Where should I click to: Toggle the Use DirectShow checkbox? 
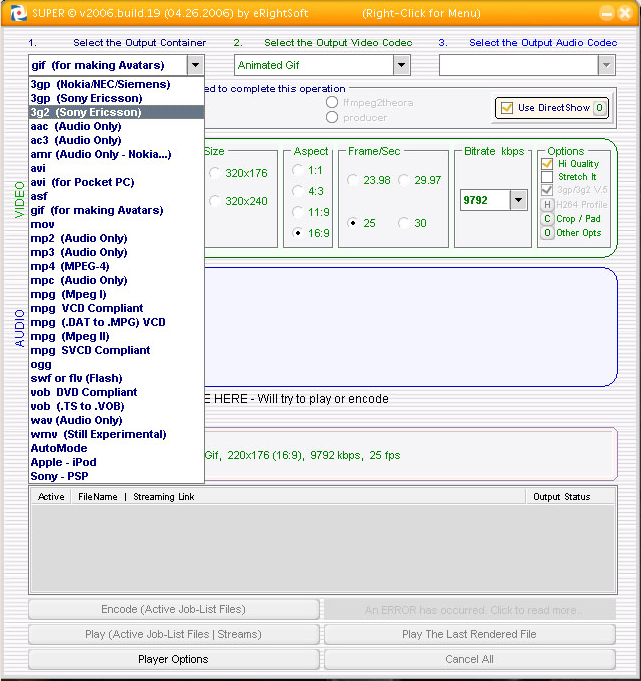tap(507, 108)
